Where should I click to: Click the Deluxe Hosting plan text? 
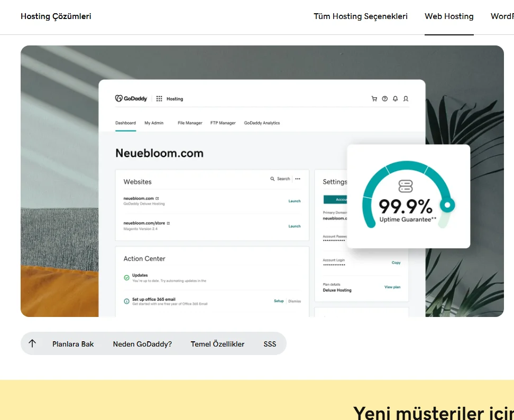337,290
